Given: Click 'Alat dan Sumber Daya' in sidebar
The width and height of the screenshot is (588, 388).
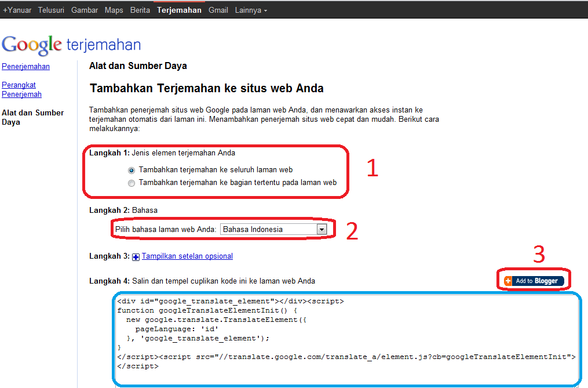Looking at the screenshot, I should [x=32, y=117].
